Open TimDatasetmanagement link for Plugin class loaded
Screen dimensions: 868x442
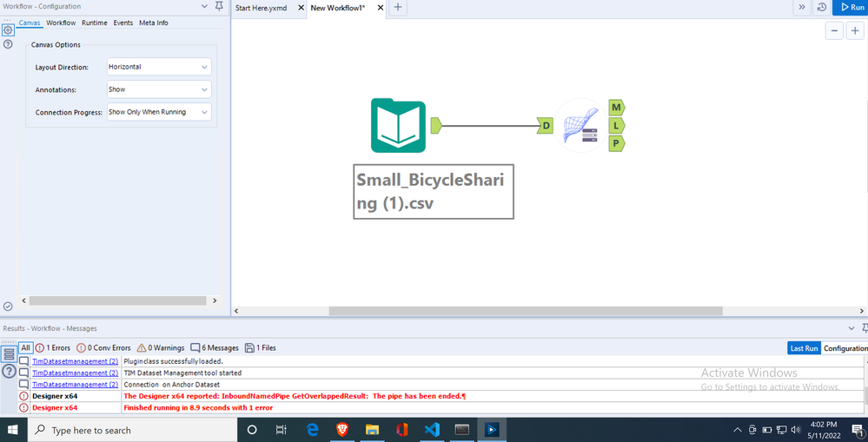75,361
